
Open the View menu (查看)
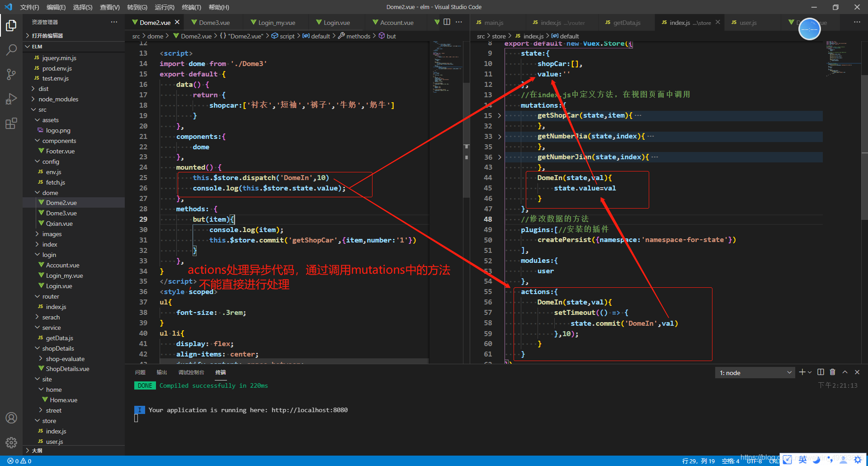coord(110,7)
